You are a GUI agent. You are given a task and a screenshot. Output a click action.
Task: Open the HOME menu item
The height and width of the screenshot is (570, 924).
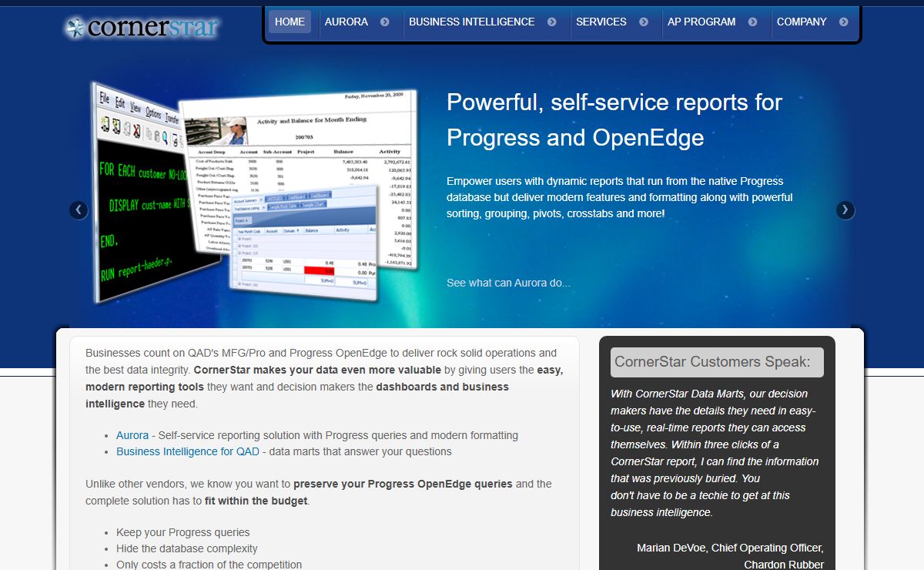click(x=290, y=22)
